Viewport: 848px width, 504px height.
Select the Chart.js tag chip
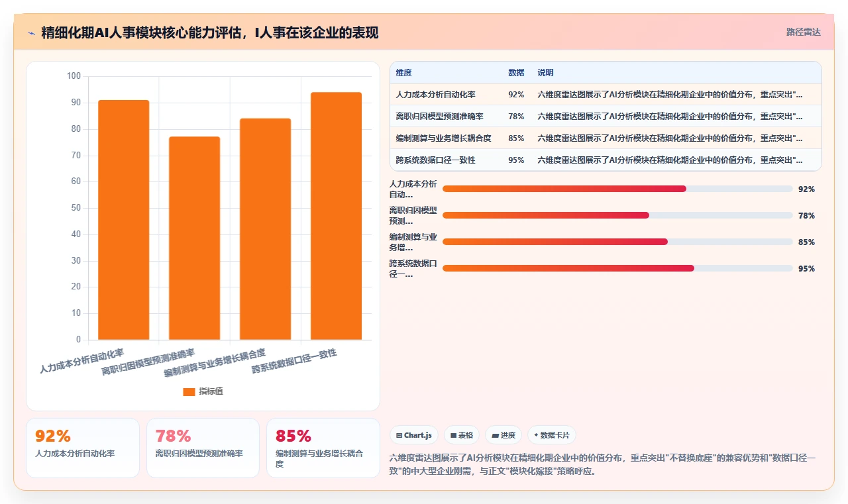414,435
